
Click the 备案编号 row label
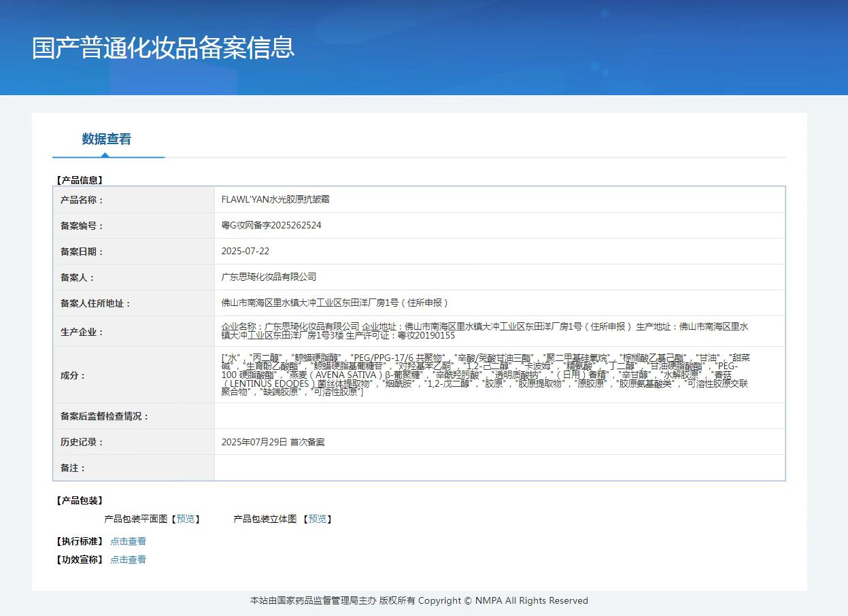(x=82, y=226)
